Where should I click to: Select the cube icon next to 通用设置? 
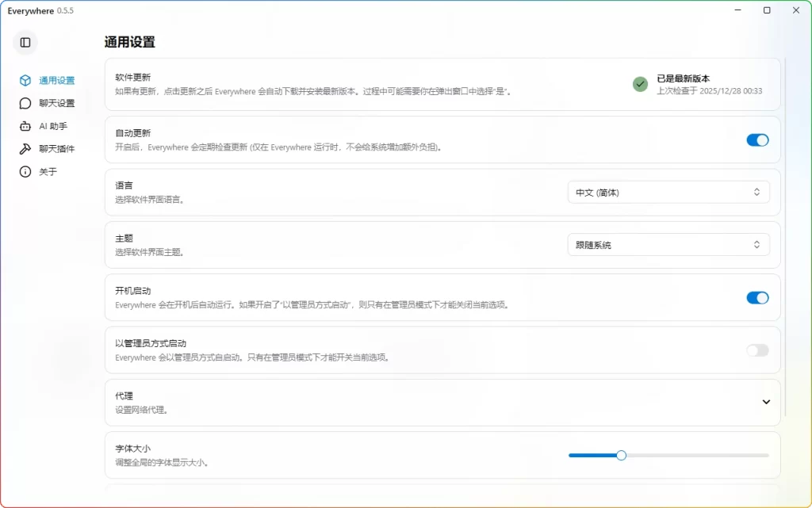pos(26,80)
